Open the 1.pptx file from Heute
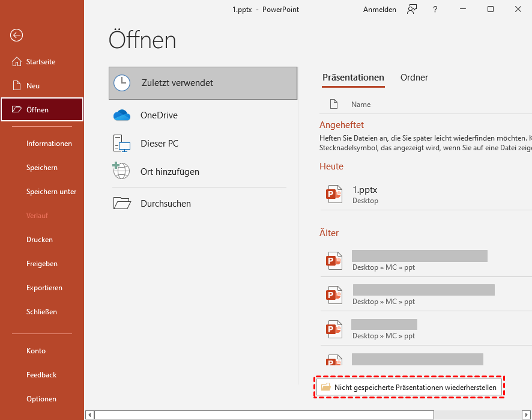The height and width of the screenshot is (420, 532). click(x=364, y=194)
